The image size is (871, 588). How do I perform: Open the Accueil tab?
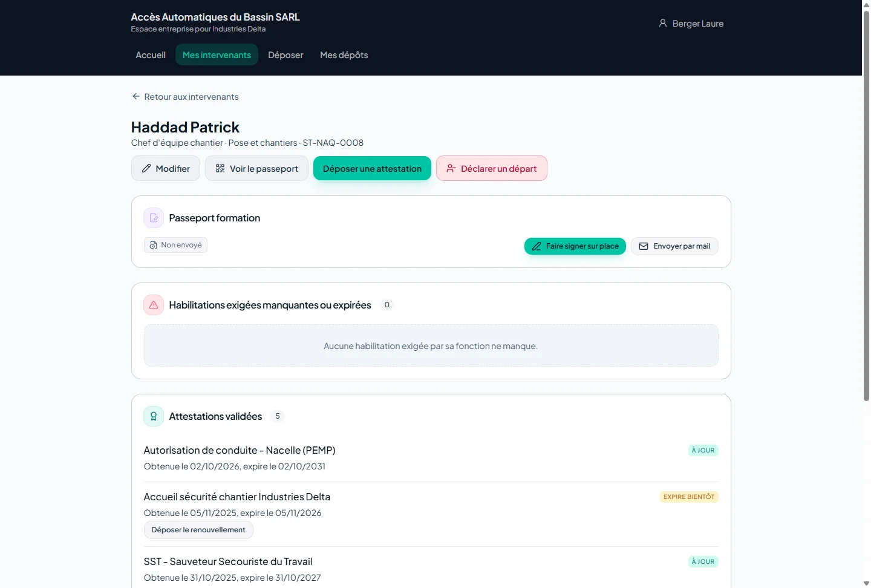[x=151, y=55]
